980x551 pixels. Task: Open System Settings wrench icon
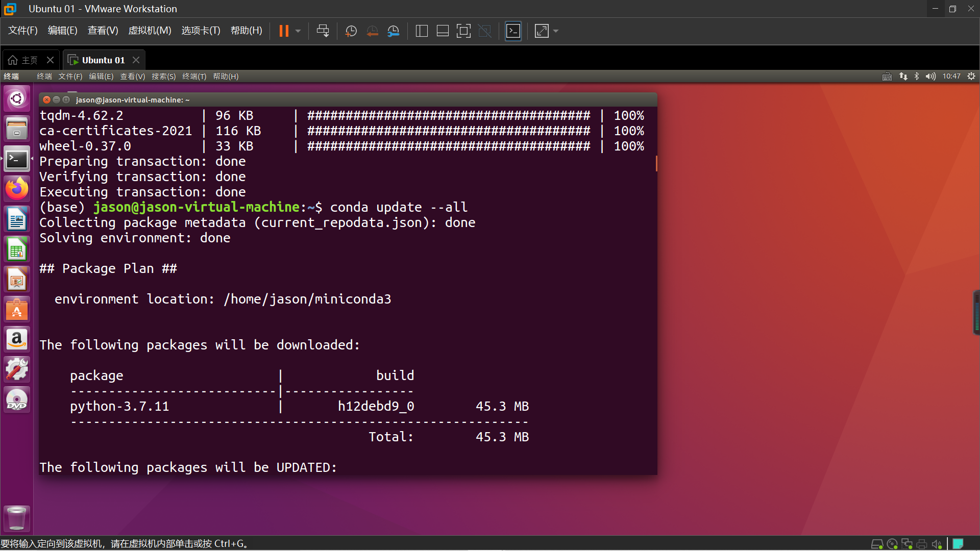(17, 370)
